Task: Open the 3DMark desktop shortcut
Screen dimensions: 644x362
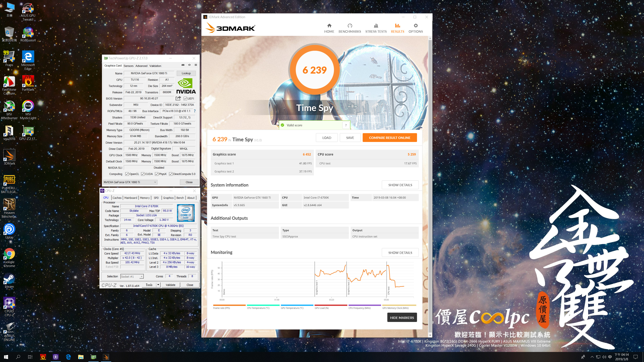Action: coord(9,157)
